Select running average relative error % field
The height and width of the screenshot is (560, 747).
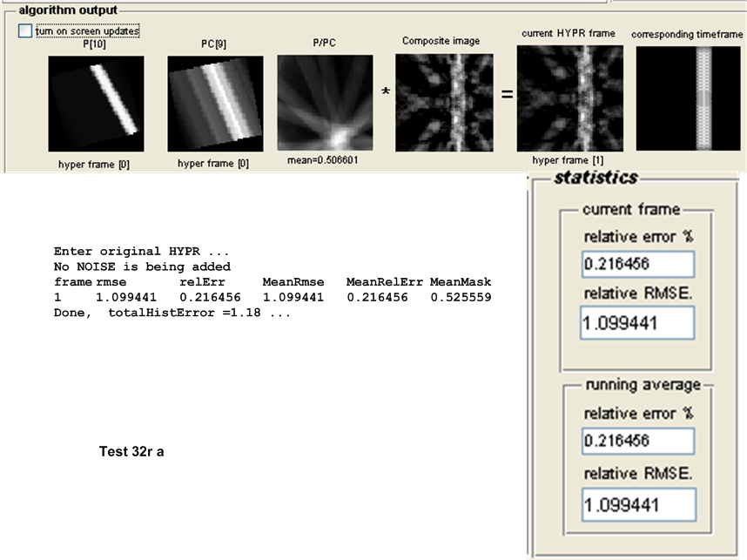coord(637,442)
